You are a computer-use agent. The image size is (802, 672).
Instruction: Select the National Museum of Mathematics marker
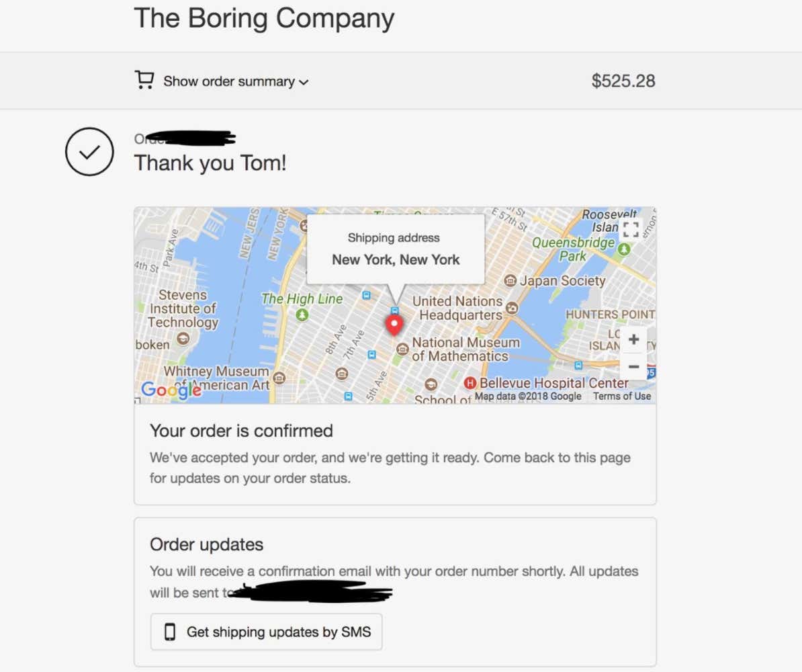402,348
